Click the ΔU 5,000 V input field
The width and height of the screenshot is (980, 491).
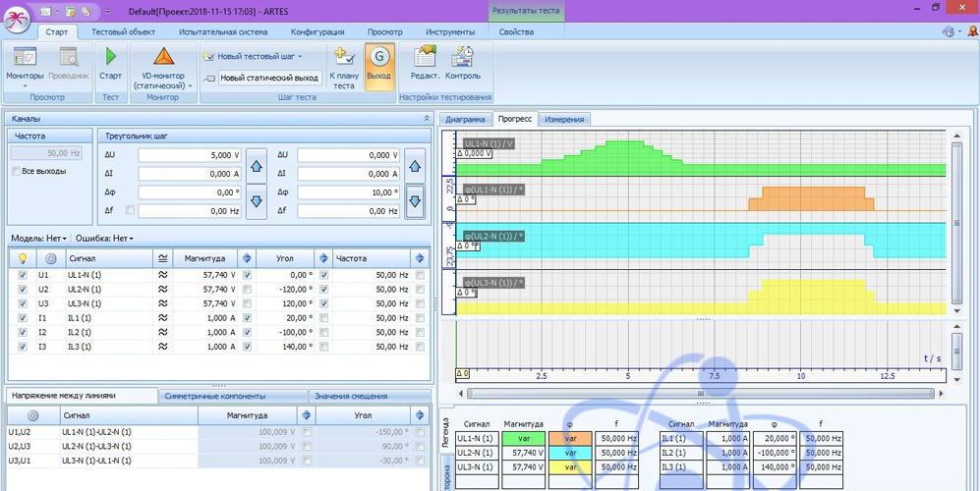click(189, 155)
